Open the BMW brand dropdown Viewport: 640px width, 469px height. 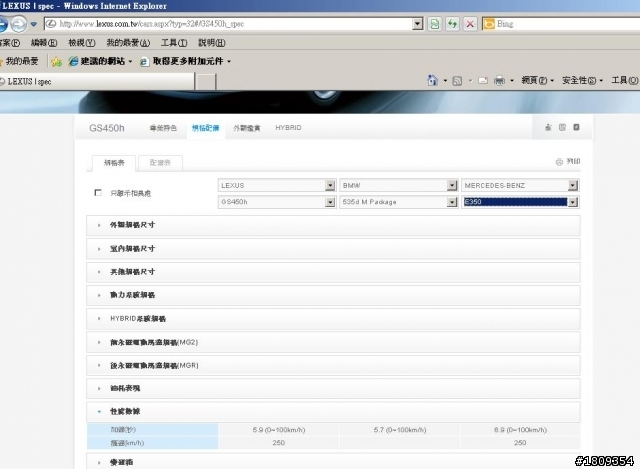[398, 185]
